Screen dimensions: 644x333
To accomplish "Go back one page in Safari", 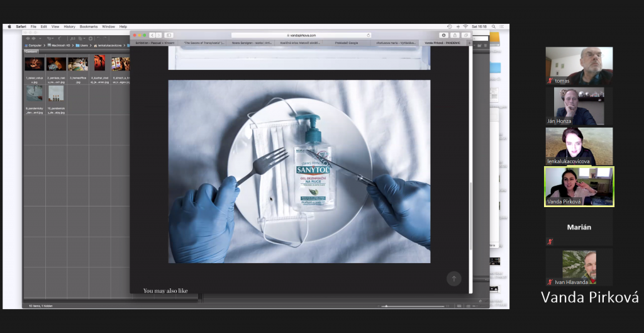I will tap(152, 35).
